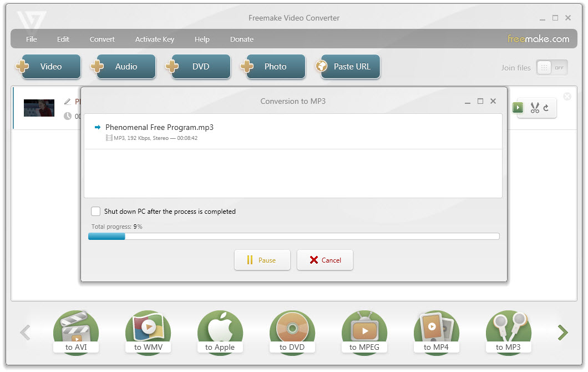Viewport: 588px width, 372px height.
Task: Pick the to MPEG format icon
Action: 364,332
